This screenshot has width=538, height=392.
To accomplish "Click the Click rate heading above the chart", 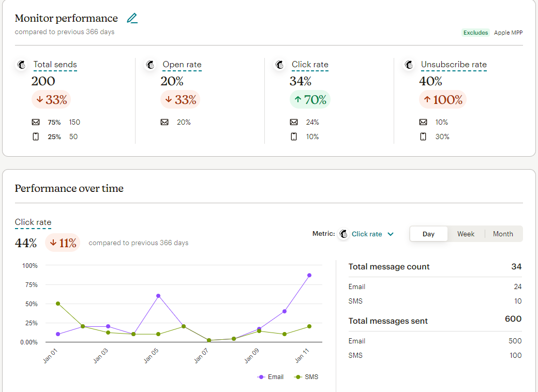I will (x=33, y=222).
